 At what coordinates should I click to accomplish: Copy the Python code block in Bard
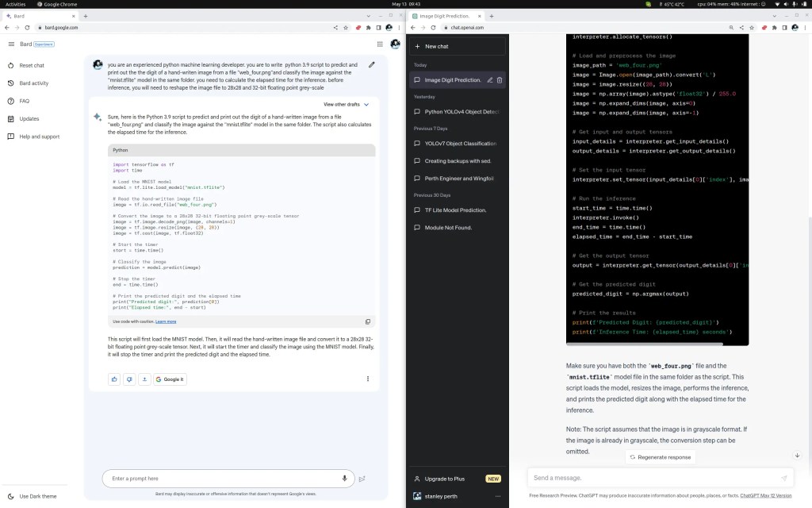[x=368, y=321]
